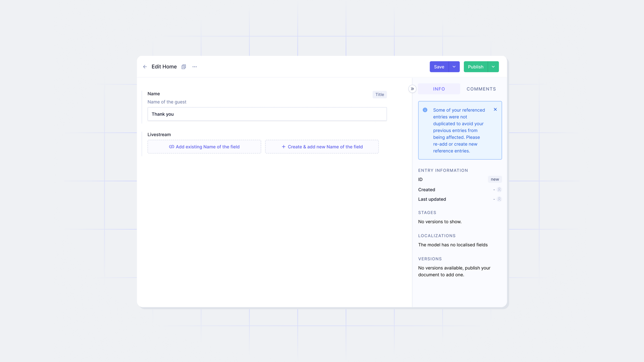The width and height of the screenshot is (644, 362).
Task: Expand the Publish dropdown arrow
Action: [x=493, y=67]
